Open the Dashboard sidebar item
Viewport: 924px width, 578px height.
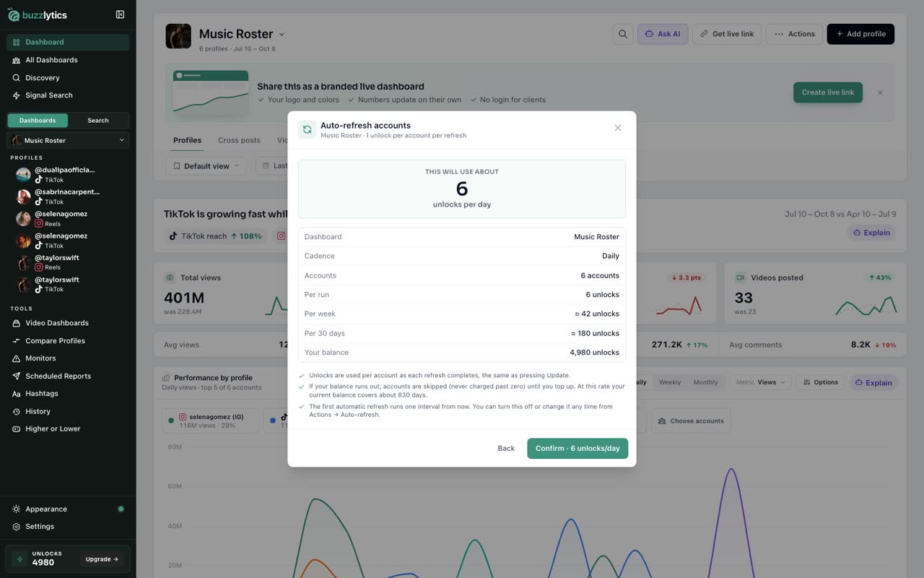[x=68, y=42]
